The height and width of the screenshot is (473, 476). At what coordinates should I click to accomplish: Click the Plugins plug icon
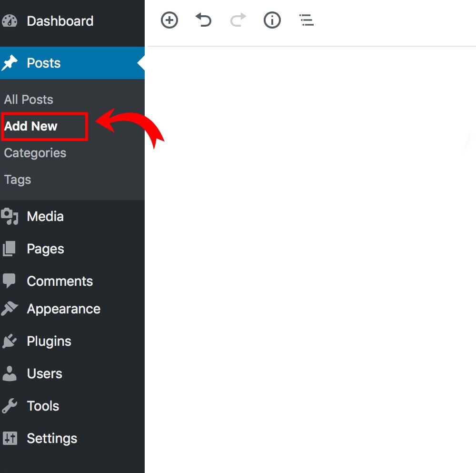[x=10, y=341]
